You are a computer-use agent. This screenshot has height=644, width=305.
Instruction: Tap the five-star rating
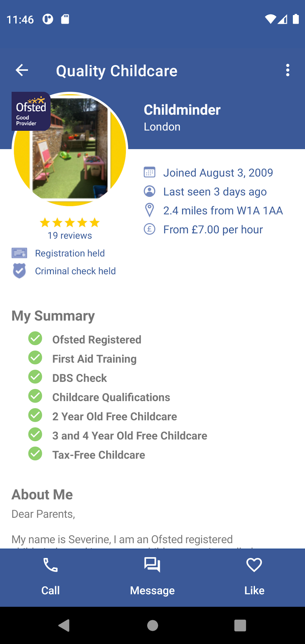[x=70, y=223]
